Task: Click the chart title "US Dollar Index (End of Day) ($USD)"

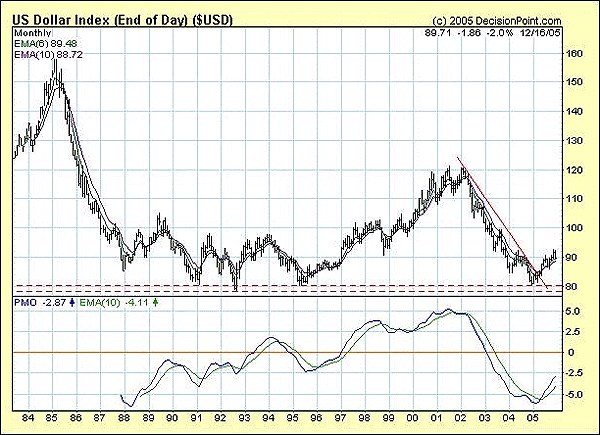Action: [123, 20]
